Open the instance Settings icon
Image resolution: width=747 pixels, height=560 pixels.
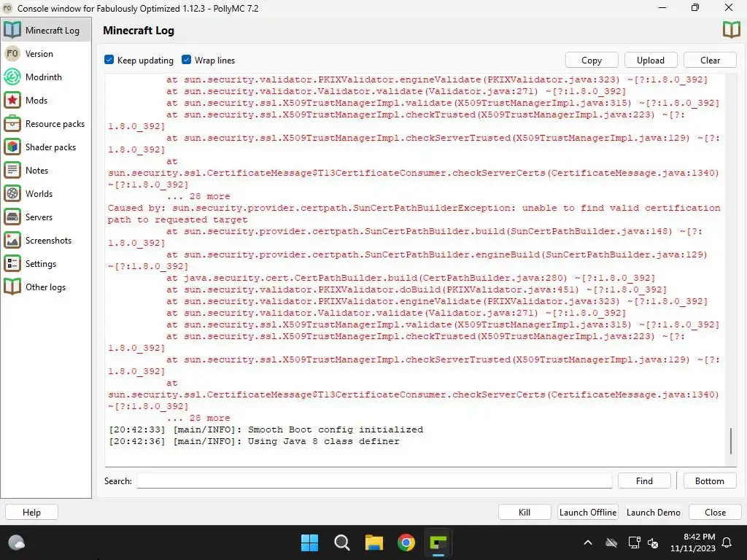(12, 263)
